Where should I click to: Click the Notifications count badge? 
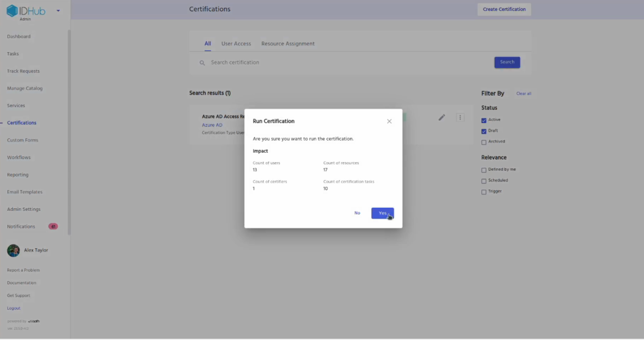tap(53, 227)
